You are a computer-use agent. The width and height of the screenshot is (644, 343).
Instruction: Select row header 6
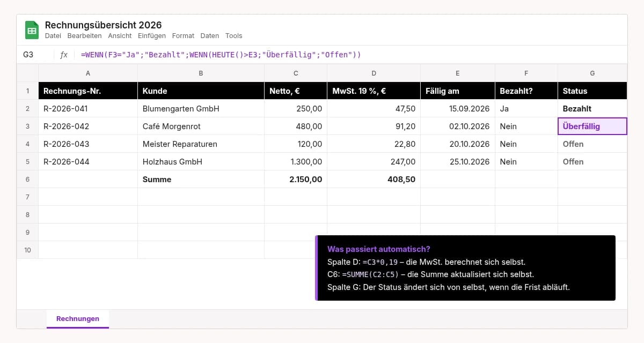point(27,180)
